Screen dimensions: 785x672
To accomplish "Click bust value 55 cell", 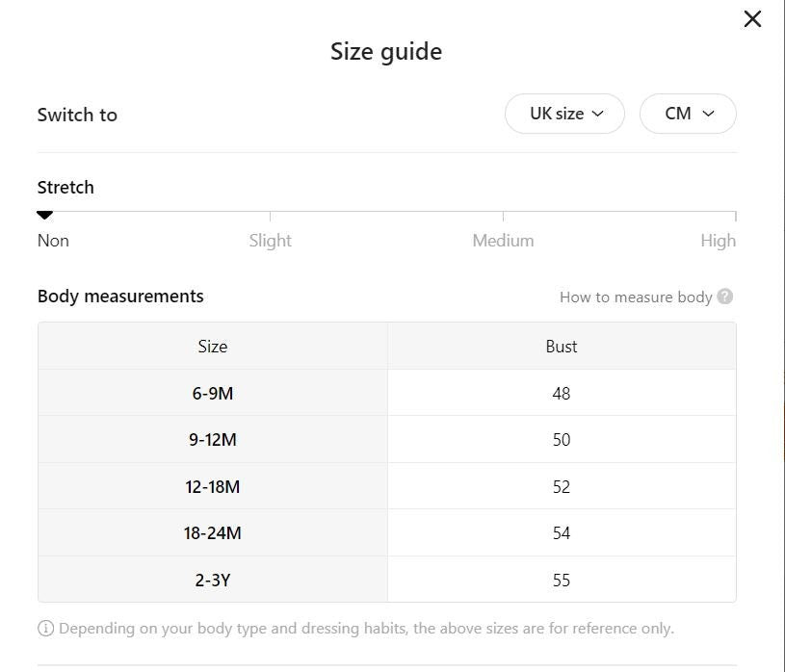I will [562, 580].
